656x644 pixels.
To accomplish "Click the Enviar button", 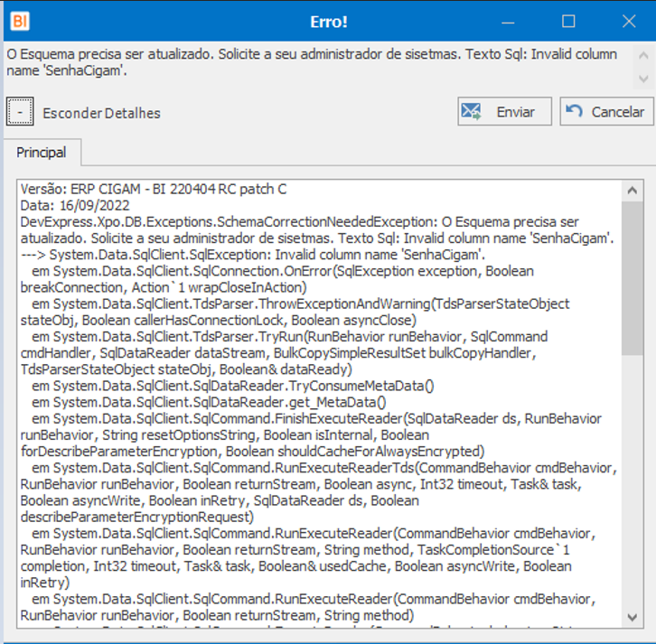I will [x=504, y=112].
